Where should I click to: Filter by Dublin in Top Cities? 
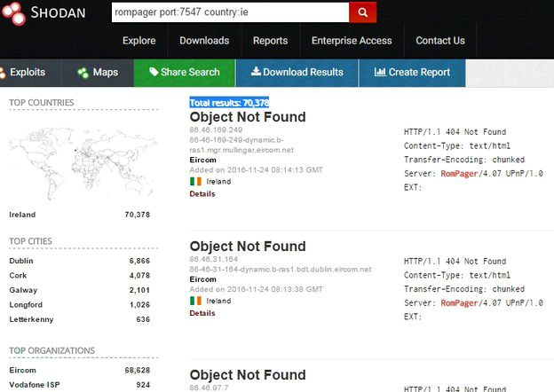point(21,261)
